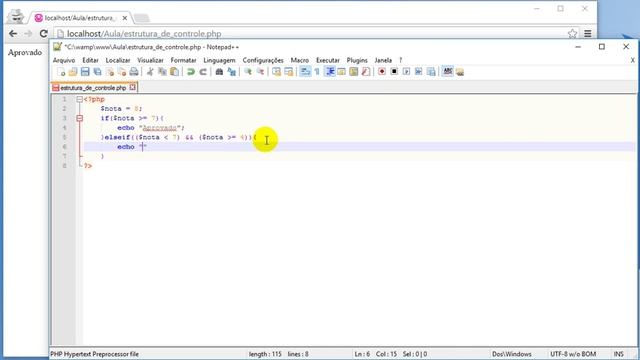
Task: Reload the localhost page in Chrome
Action: (43, 33)
